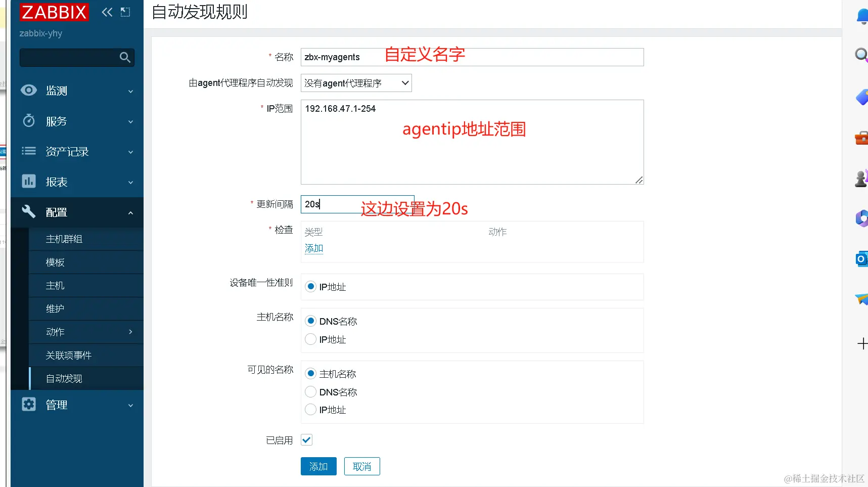This screenshot has height=487, width=868.
Task: Collapse the sidebar with the double-arrow icon
Action: click(x=107, y=12)
